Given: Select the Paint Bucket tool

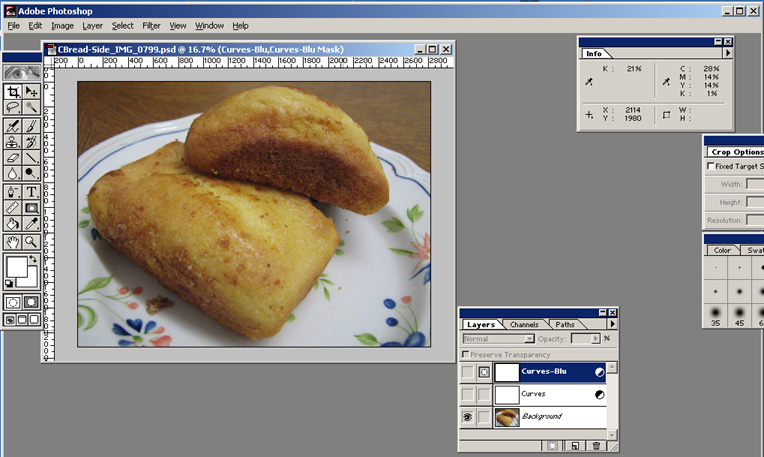Looking at the screenshot, I should pos(13,224).
